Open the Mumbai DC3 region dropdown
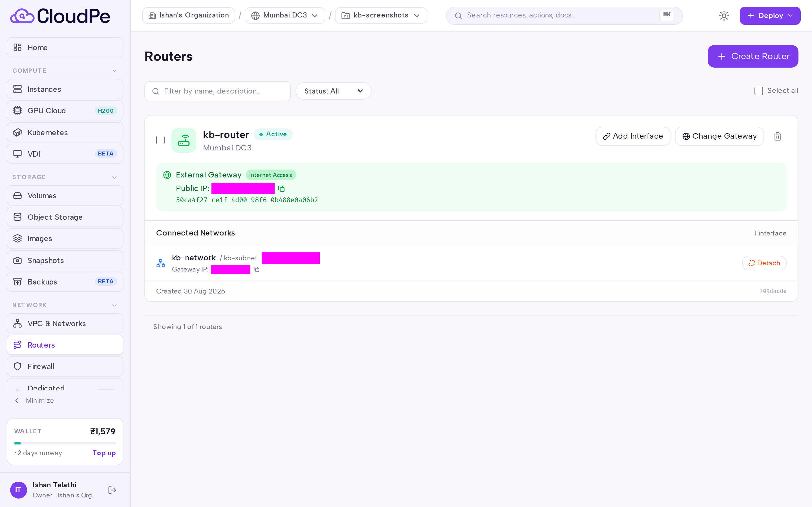Screen dimensions: 812x507 pos(284,15)
